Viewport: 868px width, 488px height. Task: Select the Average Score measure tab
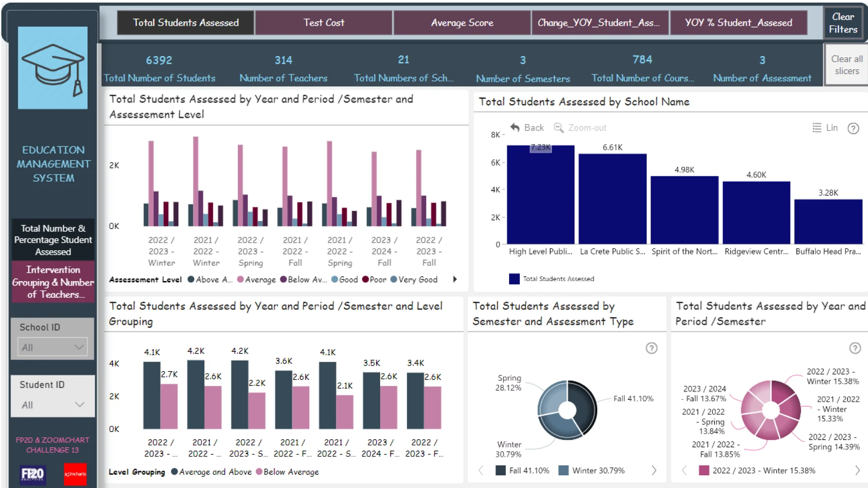pos(462,23)
